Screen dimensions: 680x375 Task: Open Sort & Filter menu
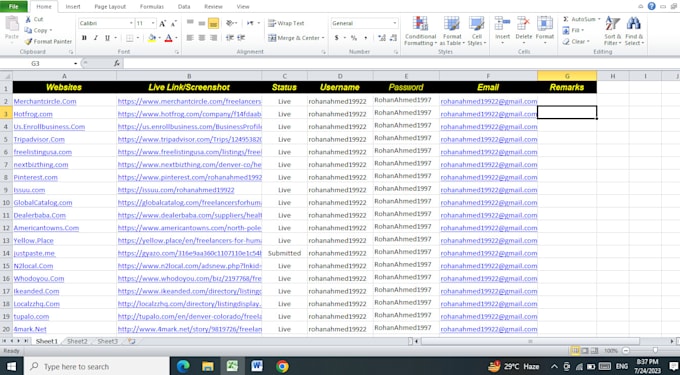pyautogui.click(x=613, y=31)
